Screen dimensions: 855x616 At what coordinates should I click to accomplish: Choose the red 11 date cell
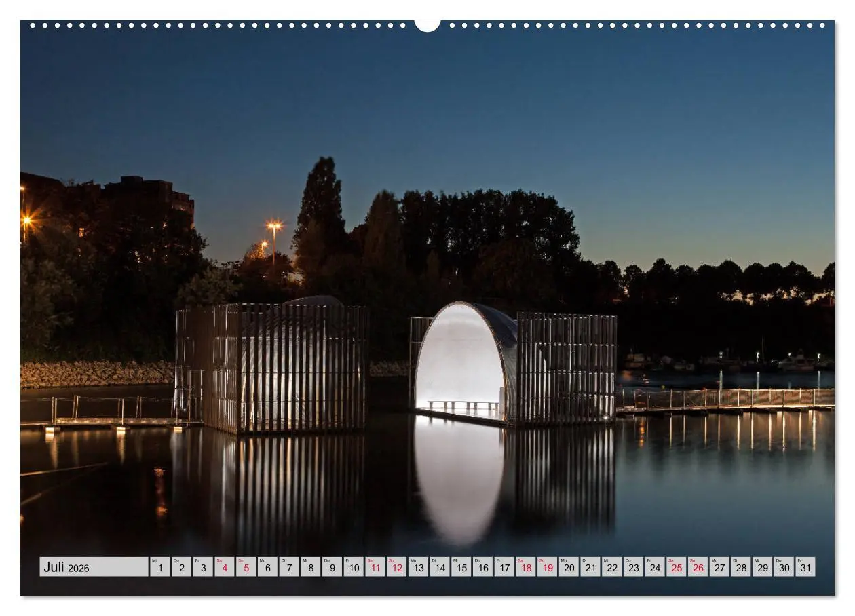click(375, 567)
